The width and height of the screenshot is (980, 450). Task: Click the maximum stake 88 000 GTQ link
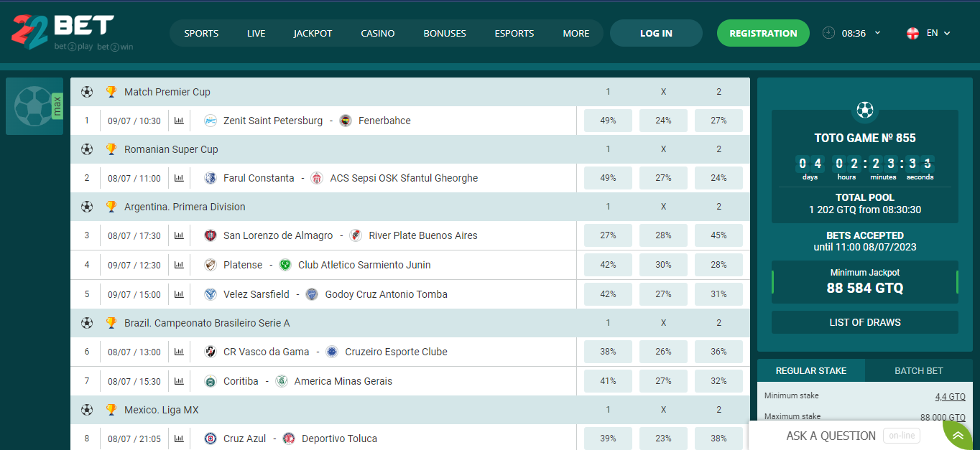[x=943, y=417]
